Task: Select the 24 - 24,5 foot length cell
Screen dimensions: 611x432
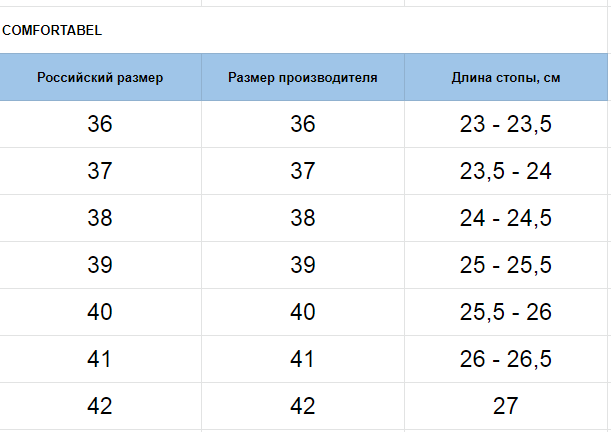Action: [x=506, y=218]
